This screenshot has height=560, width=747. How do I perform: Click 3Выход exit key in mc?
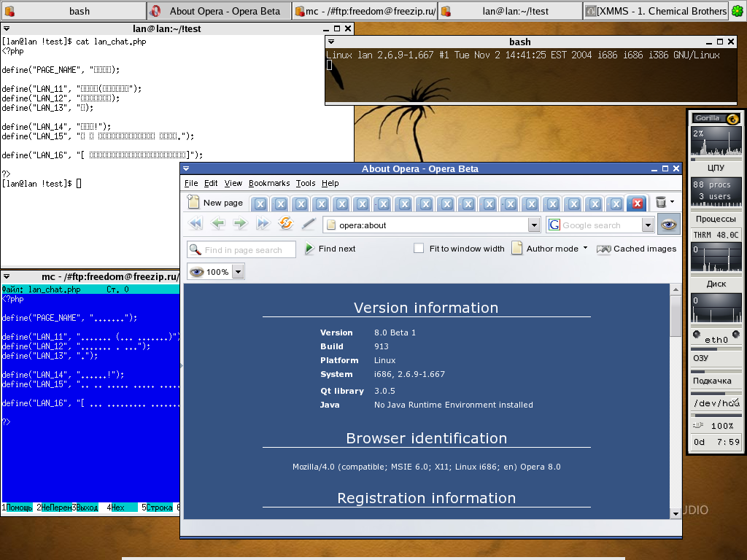(x=85, y=507)
